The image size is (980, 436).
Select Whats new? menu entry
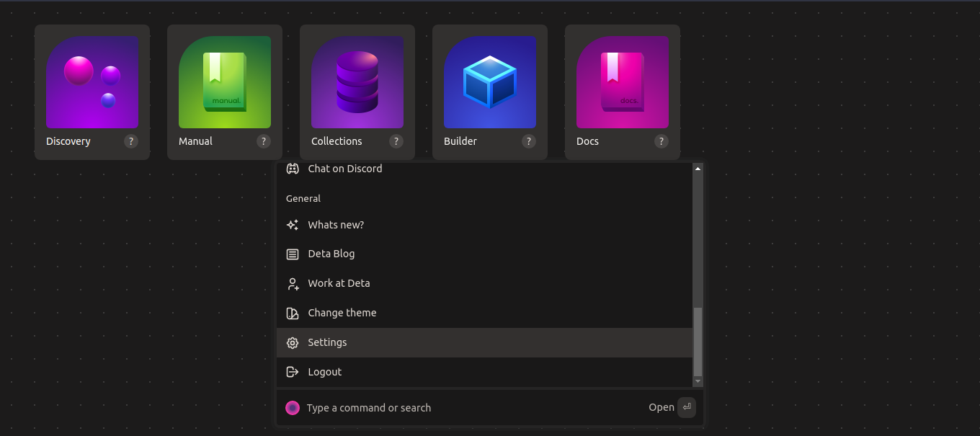click(x=484, y=225)
